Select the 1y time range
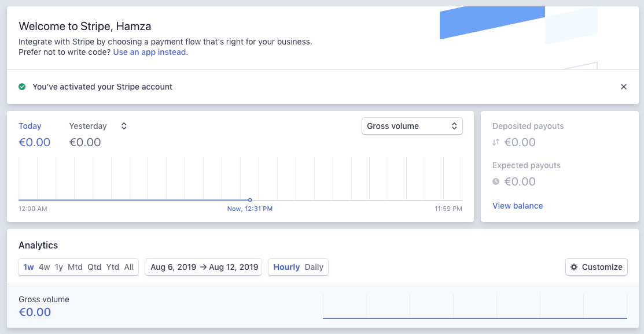Screen dimensions: 644x334 click(59, 267)
